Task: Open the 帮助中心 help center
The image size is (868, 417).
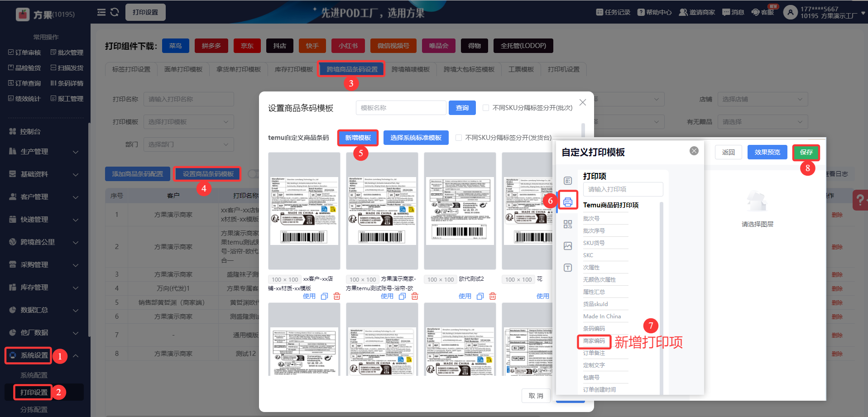Action: [654, 12]
